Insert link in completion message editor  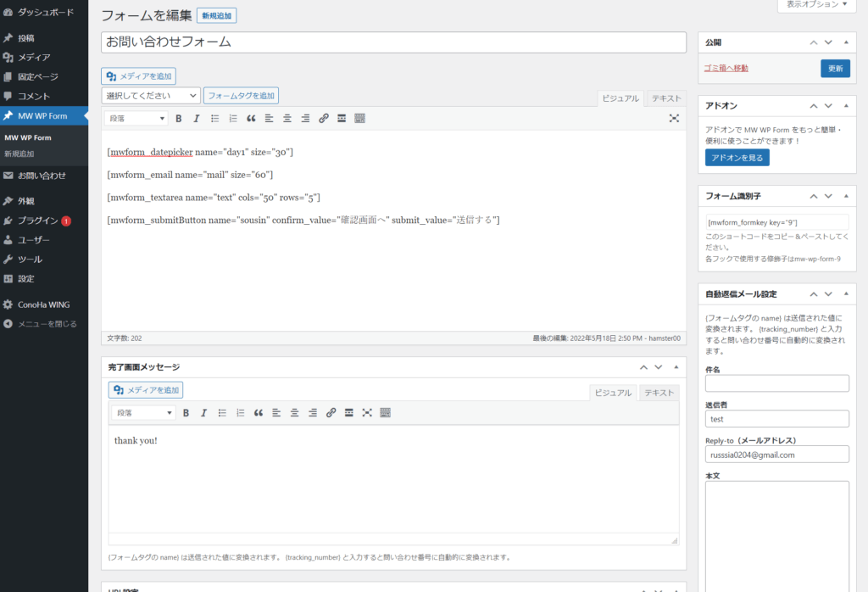coord(331,413)
